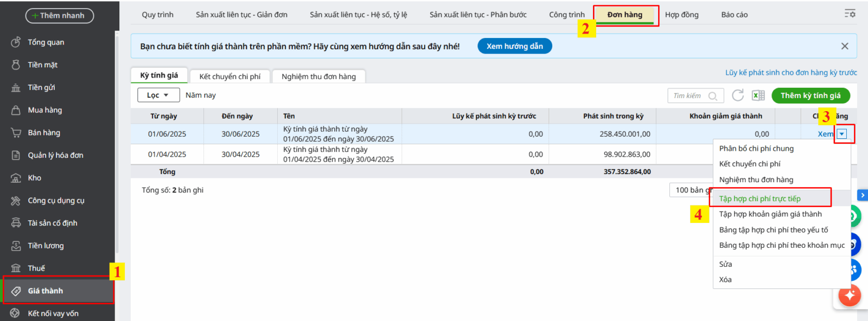Select the Giá thành tag icon
This screenshot has width=868, height=321.
16,291
